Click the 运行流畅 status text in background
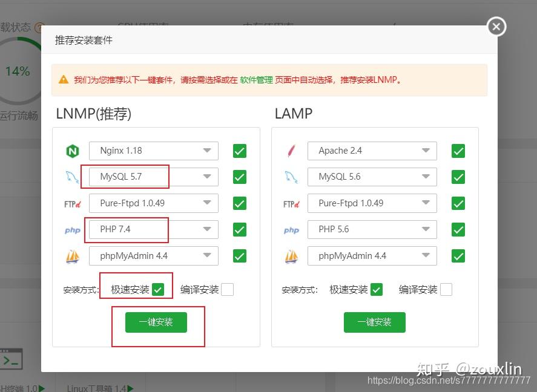This screenshot has height=392, width=537. point(19,116)
